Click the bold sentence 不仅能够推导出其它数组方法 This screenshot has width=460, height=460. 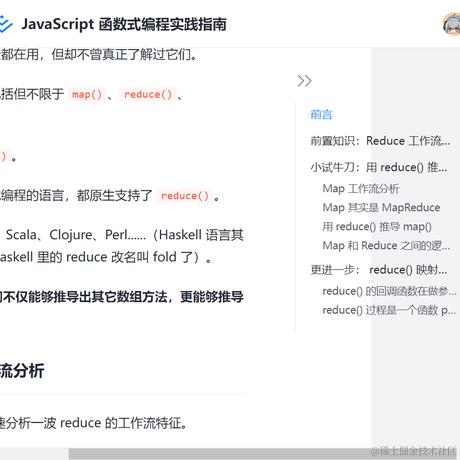122,297
